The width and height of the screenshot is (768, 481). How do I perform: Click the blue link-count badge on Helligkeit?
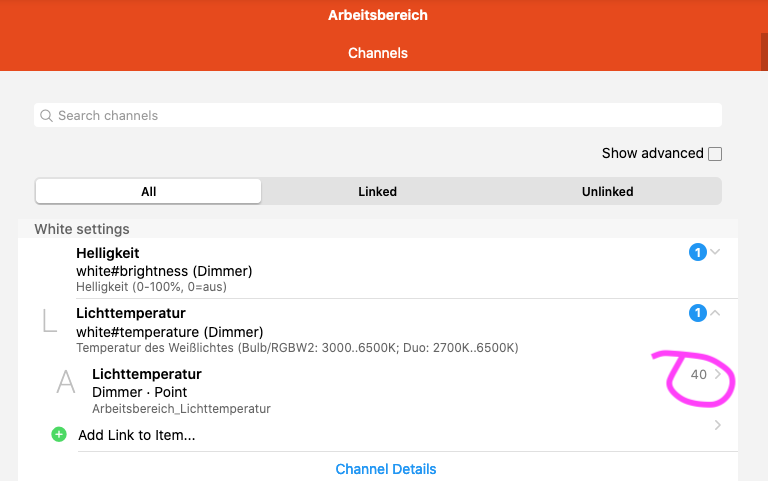[x=698, y=252]
